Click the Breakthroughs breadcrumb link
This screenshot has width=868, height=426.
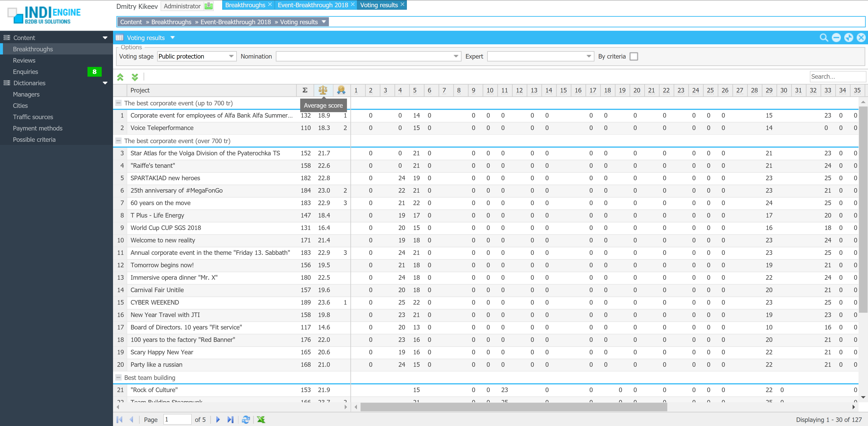click(x=171, y=22)
